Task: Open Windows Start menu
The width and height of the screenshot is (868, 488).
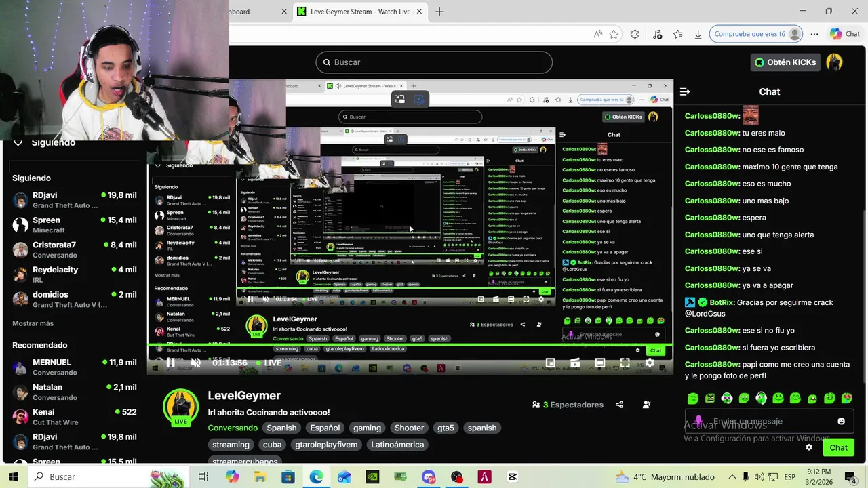Action: click(x=13, y=476)
